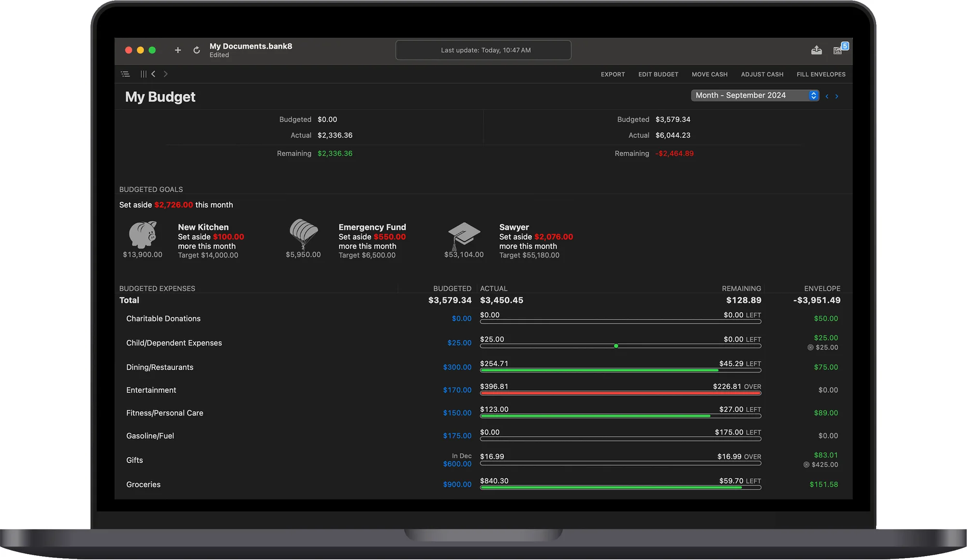Click the Groceries green progress bar
This screenshot has width=967, height=560.
point(620,488)
